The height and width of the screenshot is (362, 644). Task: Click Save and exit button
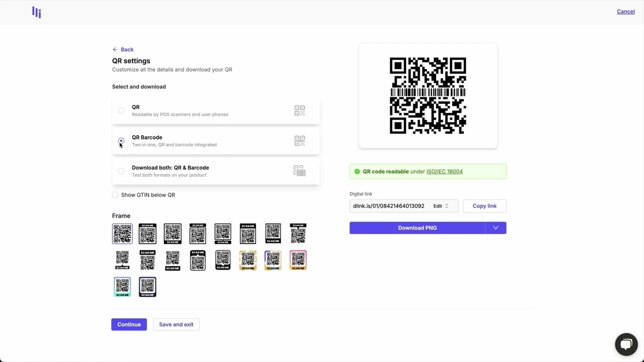[x=176, y=324]
